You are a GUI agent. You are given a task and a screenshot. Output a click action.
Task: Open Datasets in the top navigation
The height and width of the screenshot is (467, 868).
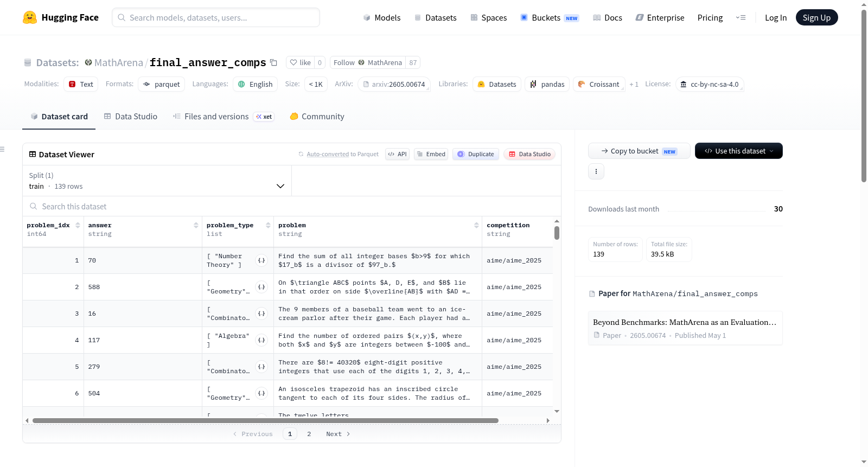coord(435,17)
